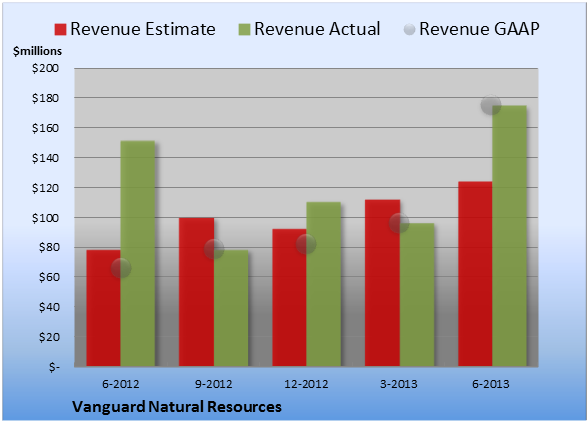Click the '3-2013' quarter label

tap(399, 384)
